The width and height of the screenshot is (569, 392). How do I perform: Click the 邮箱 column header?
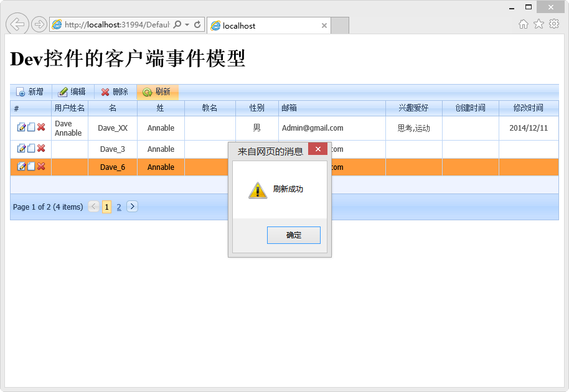tap(332, 108)
